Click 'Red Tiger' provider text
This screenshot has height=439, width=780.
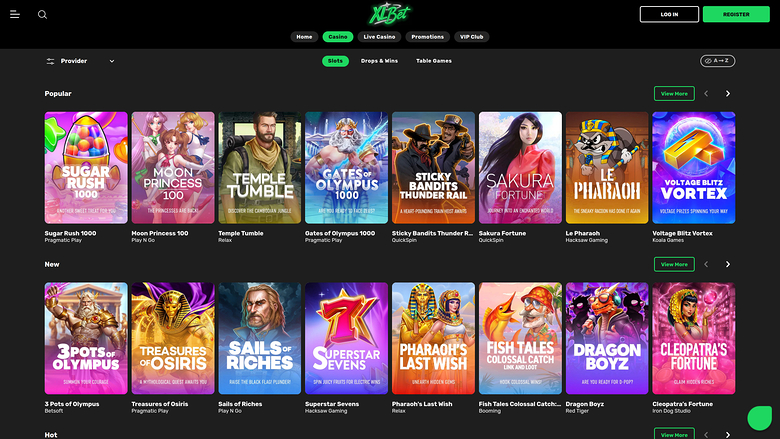pyautogui.click(x=577, y=411)
